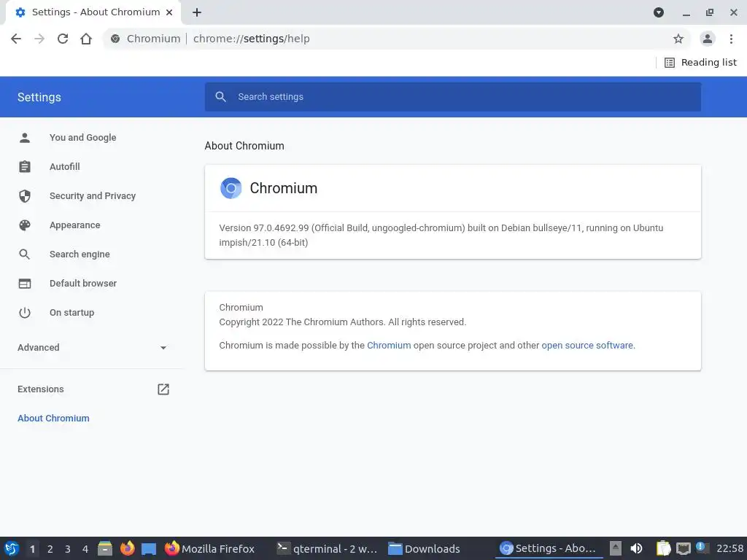Viewport: 747px width, 560px height.
Task: Click the volume speaker icon in system tray
Action: [x=636, y=548]
